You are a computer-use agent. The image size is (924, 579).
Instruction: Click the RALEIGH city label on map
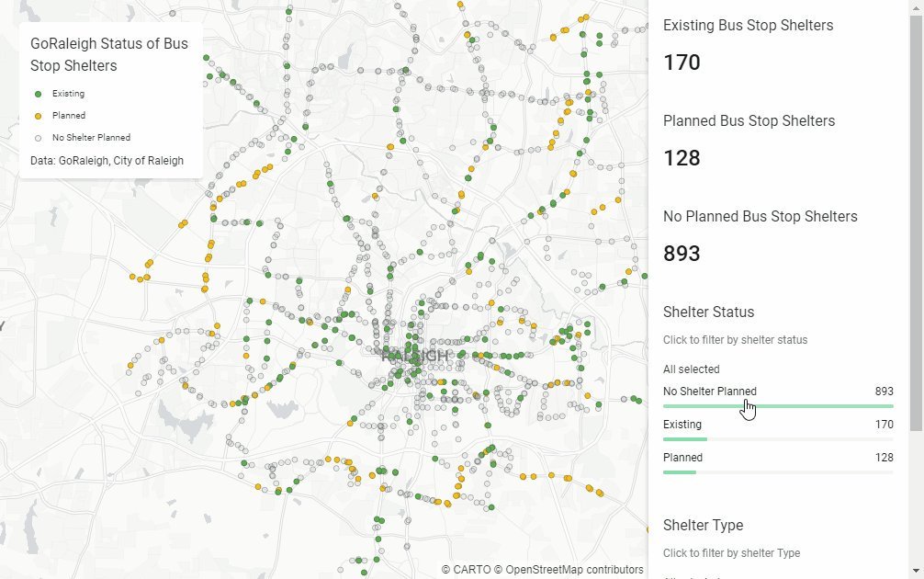[415, 355]
